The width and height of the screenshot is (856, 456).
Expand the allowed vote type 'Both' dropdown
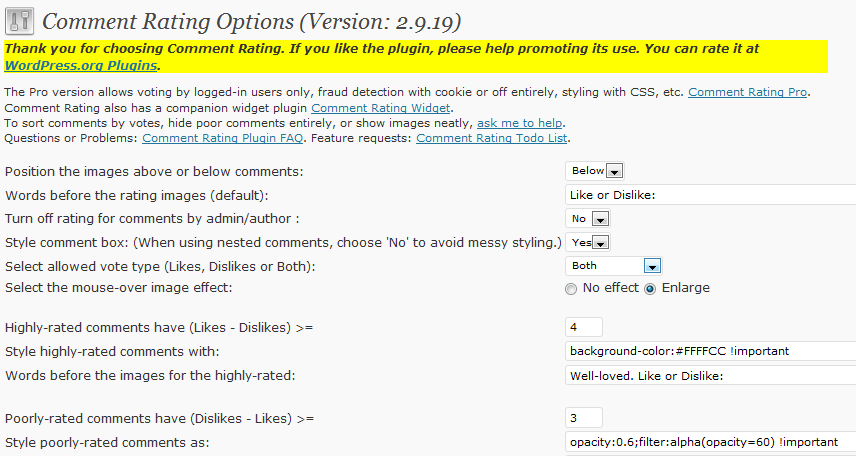(614, 266)
